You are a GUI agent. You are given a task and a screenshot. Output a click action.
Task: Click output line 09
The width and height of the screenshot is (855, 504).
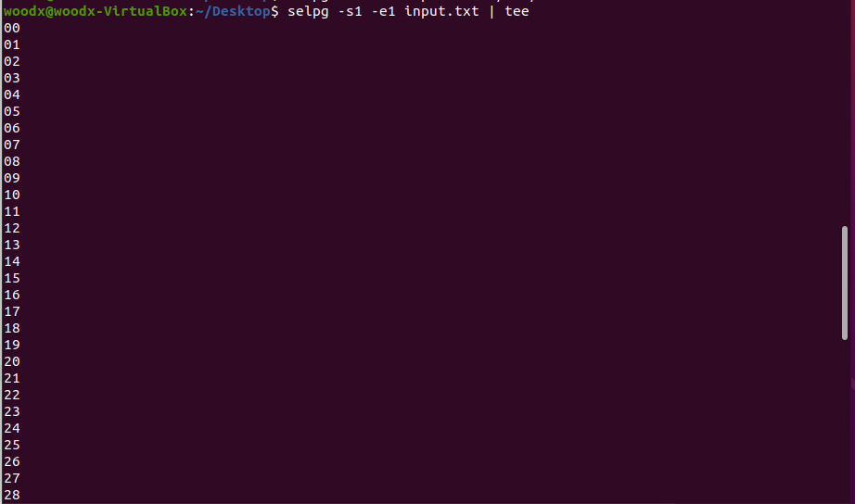click(12, 178)
